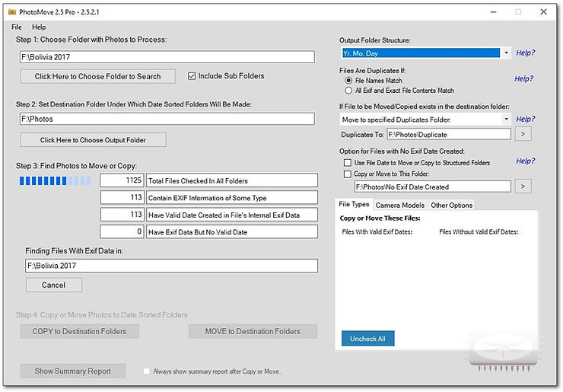The height and width of the screenshot is (392, 563).
Task: Click the blue scan progress bar
Action: tap(56, 180)
